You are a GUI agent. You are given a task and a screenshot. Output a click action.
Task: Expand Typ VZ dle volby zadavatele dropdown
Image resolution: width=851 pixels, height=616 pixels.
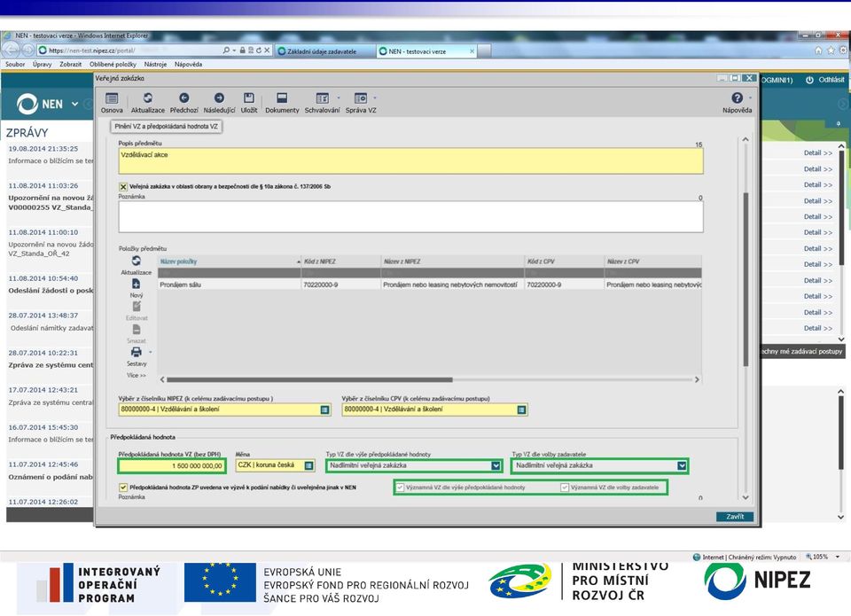(682, 465)
